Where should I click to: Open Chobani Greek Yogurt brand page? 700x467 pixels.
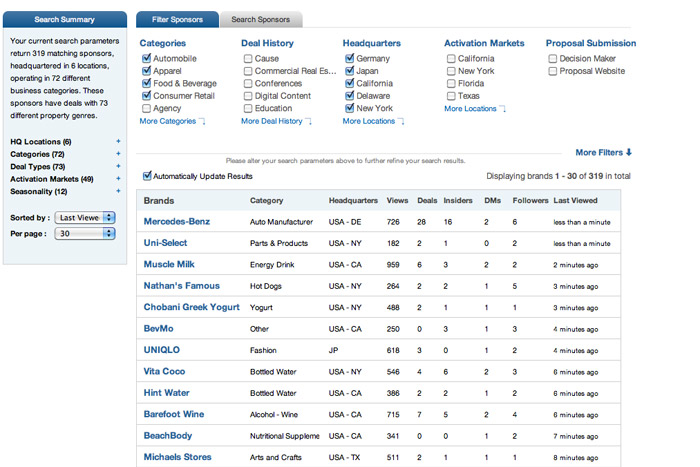[192, 307]
